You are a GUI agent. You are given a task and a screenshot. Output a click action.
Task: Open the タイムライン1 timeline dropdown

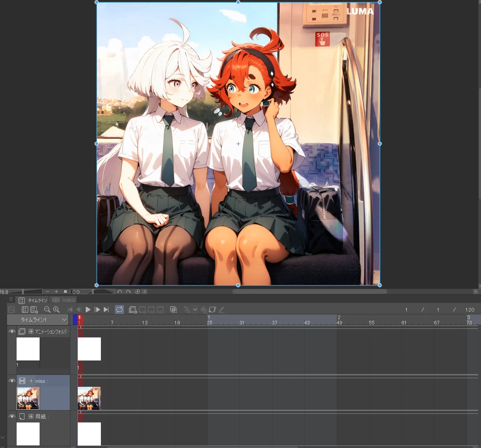(38, 320)
